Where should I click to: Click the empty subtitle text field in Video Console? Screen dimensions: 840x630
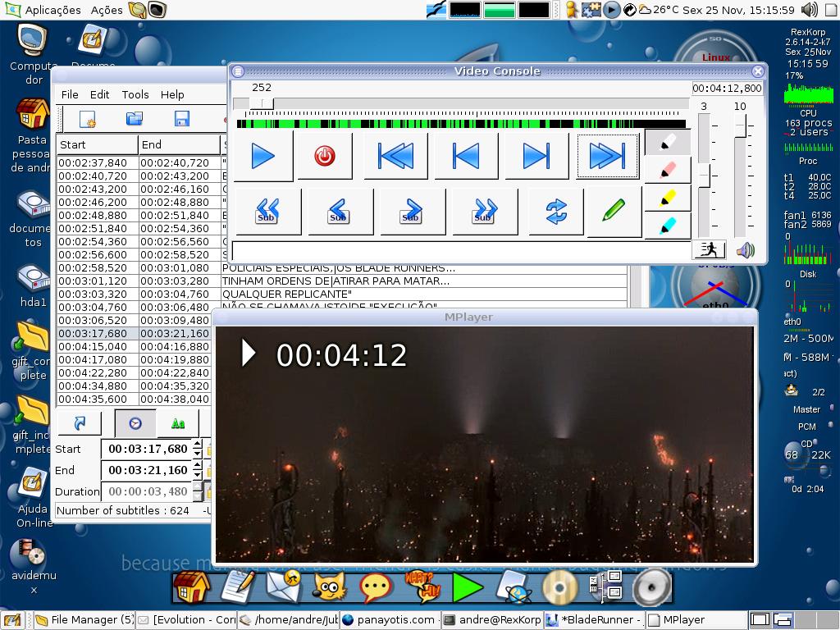point(461,251)
